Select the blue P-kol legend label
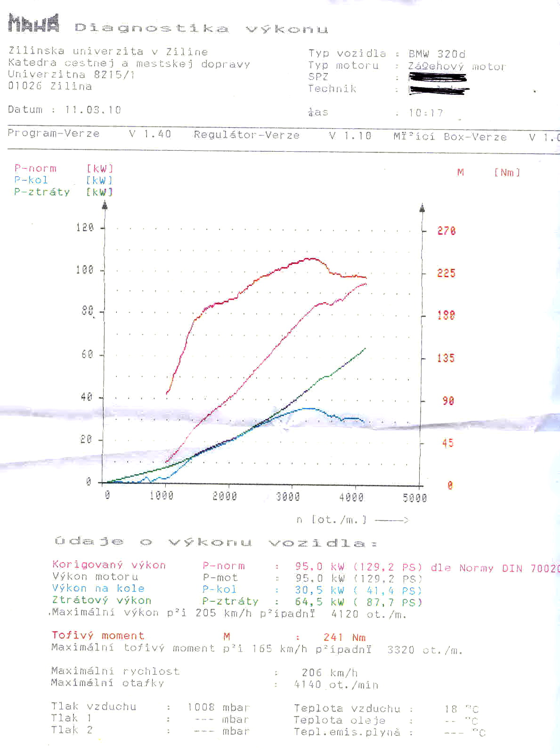Viewport: 560px width, 754px height. [31, 180]
